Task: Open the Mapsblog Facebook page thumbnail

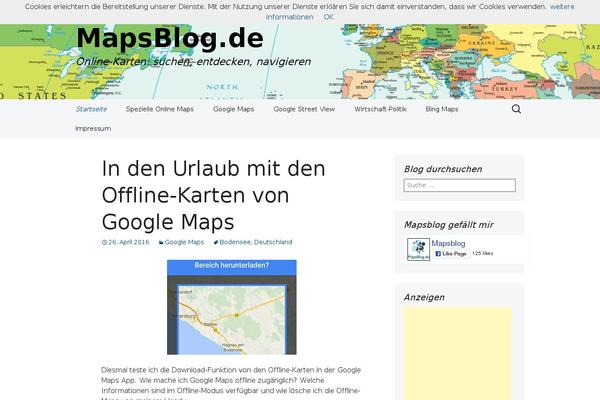Action: 418,249
